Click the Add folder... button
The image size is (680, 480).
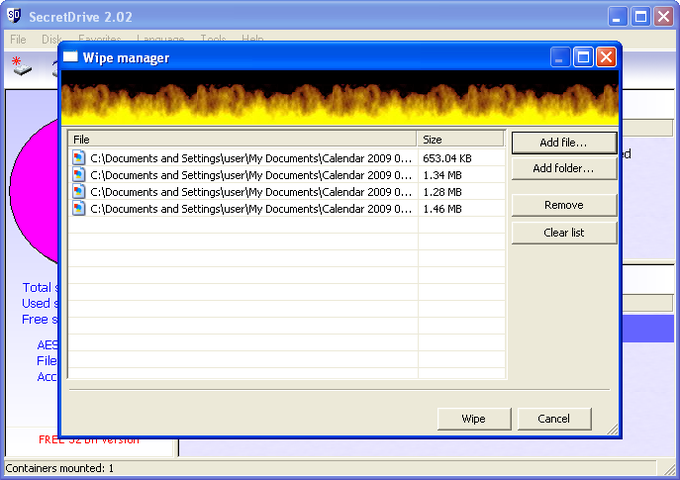pyautogui.click(x=564, y=168)
